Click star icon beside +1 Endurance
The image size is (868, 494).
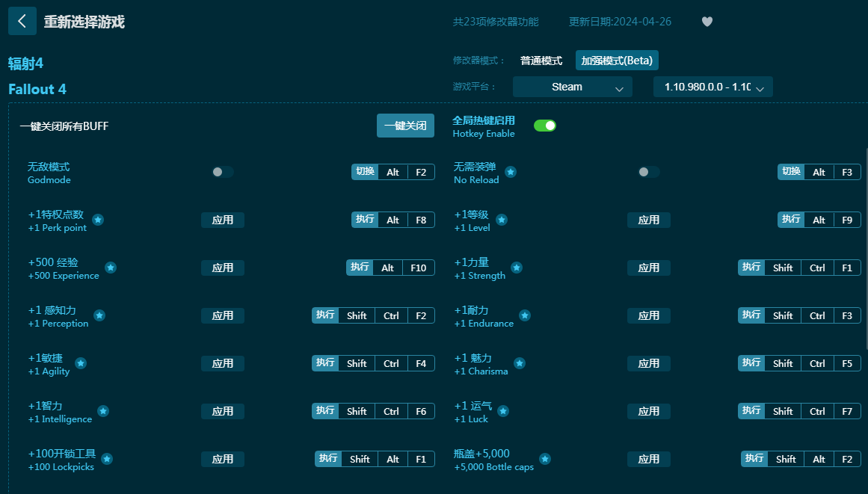point(525,315)
